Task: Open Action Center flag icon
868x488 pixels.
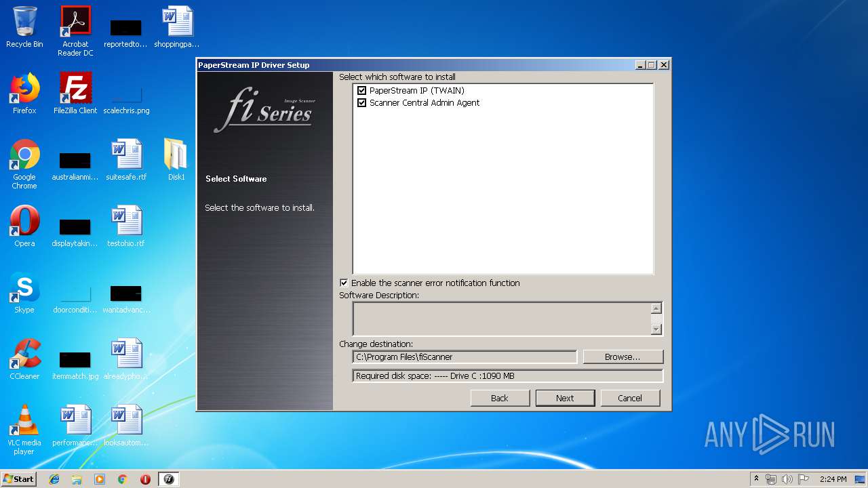Action: point(804,479)
